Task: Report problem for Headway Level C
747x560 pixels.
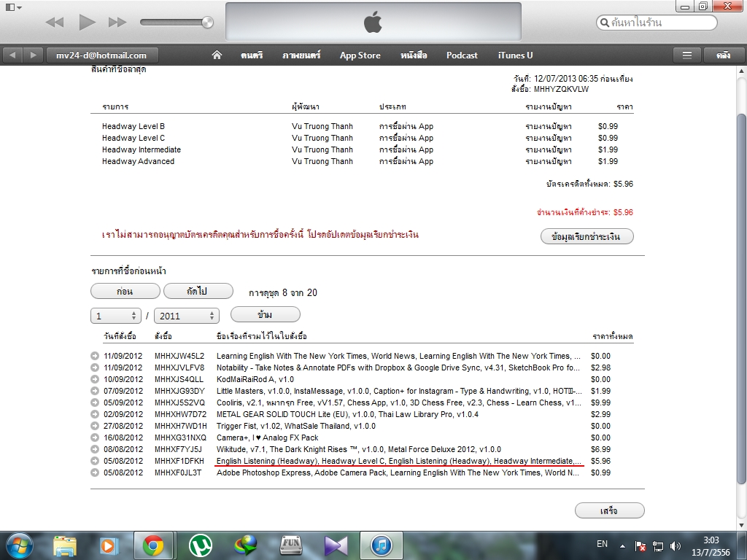Action: pos(549,138)
